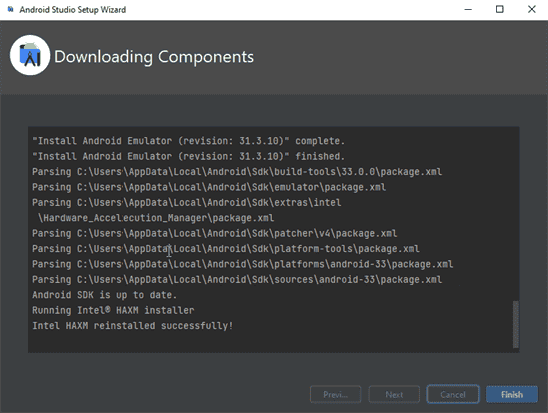Click the 'Android SDK is up to date.' line

[104, 295]
